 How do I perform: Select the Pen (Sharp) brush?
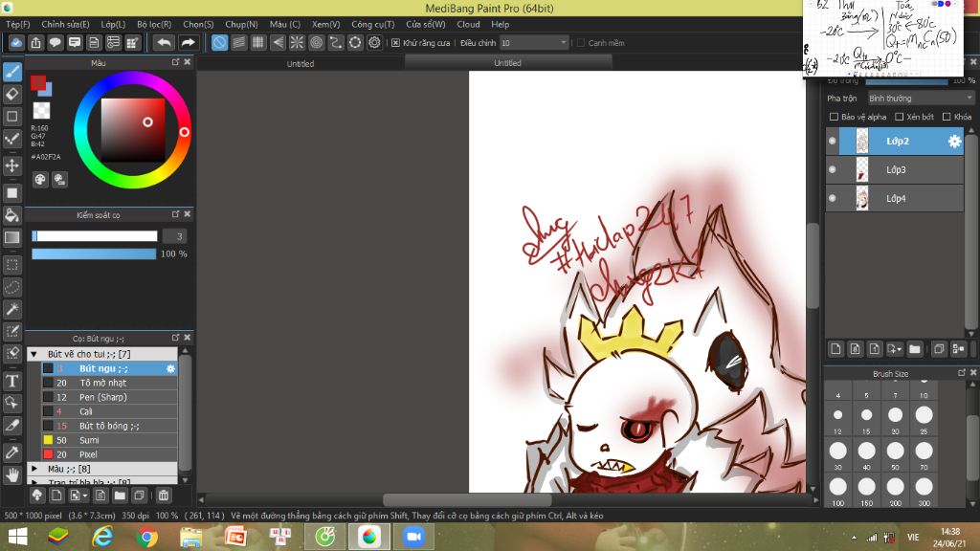109,397
